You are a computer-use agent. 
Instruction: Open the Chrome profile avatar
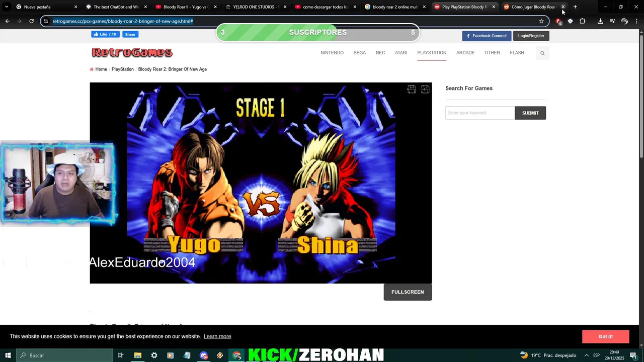pyautogui.click(x=624, y=21)
